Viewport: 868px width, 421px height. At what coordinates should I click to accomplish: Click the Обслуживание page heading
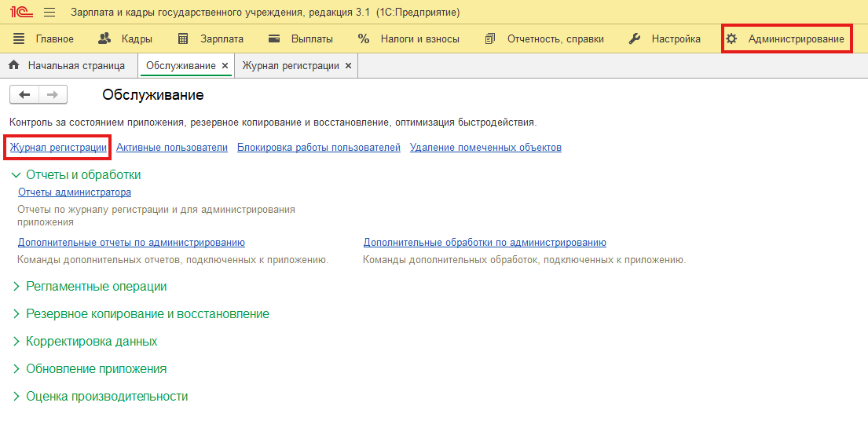pos(153,95)
